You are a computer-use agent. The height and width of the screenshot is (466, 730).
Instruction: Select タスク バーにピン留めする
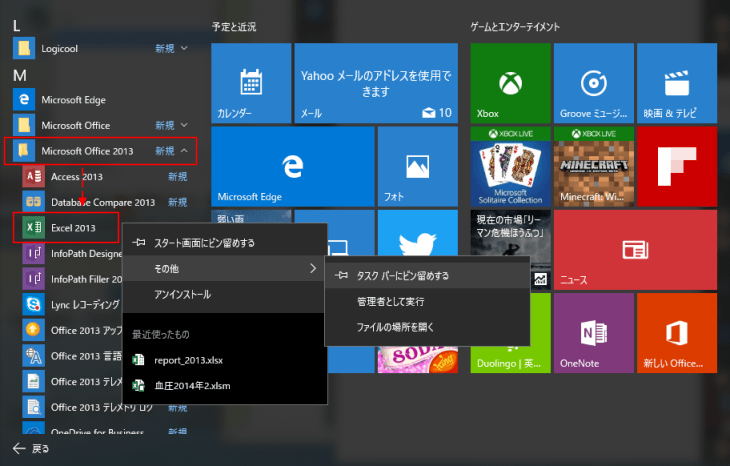(x=427, y=276)
